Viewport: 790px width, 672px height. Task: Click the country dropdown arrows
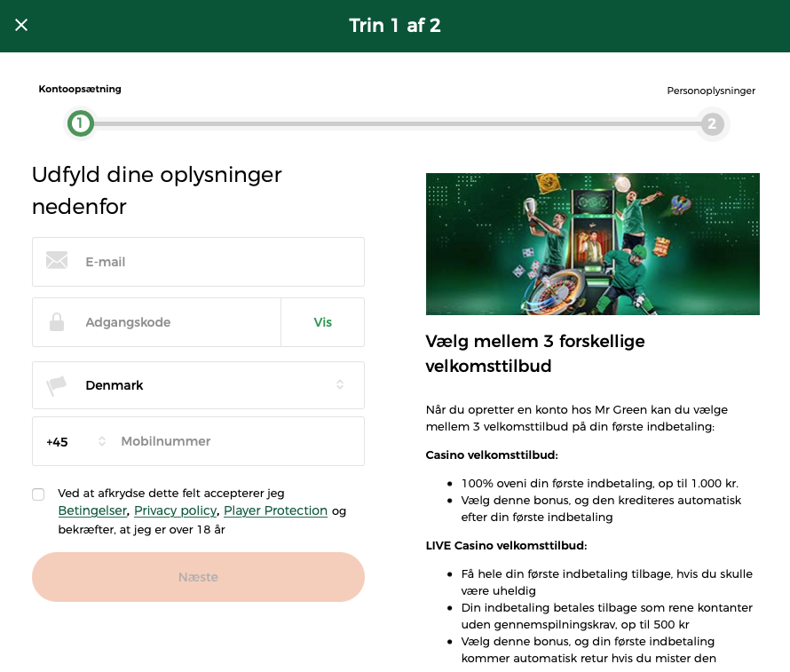340,385
